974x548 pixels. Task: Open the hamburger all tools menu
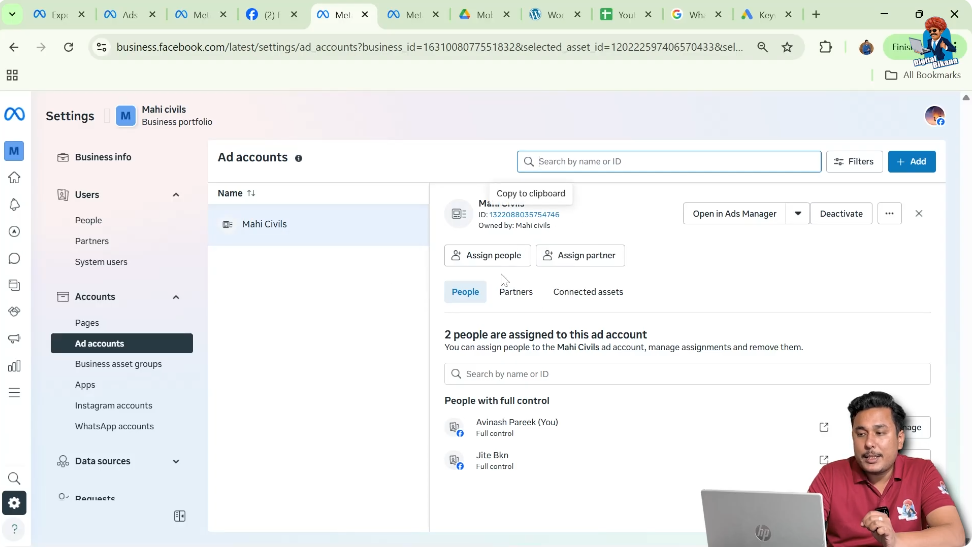click(x=14, y=393)
